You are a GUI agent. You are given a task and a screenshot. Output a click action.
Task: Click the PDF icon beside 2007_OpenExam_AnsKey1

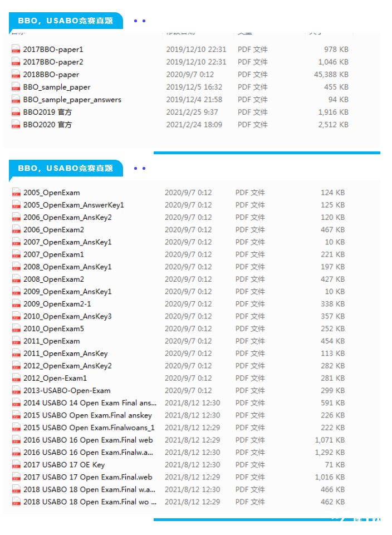point(16,242)
